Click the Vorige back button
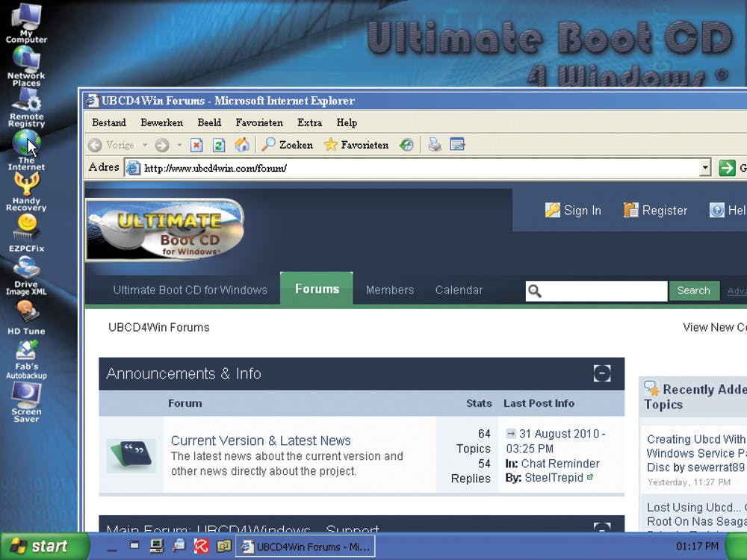 [x=111, y=146]
